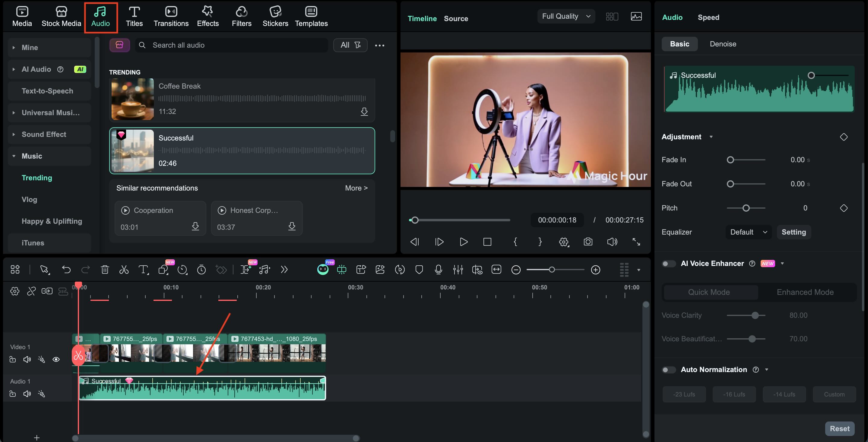Select the split scissors tool

(124, 270)
